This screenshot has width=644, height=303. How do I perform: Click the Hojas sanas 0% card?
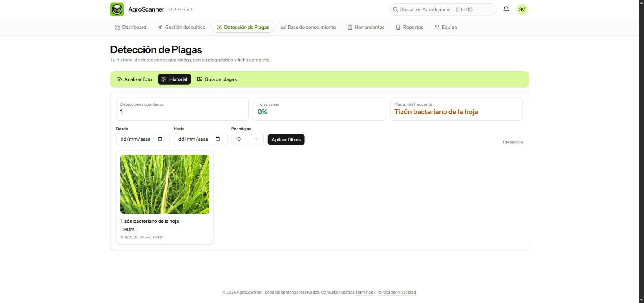click(x=319, y=109)
